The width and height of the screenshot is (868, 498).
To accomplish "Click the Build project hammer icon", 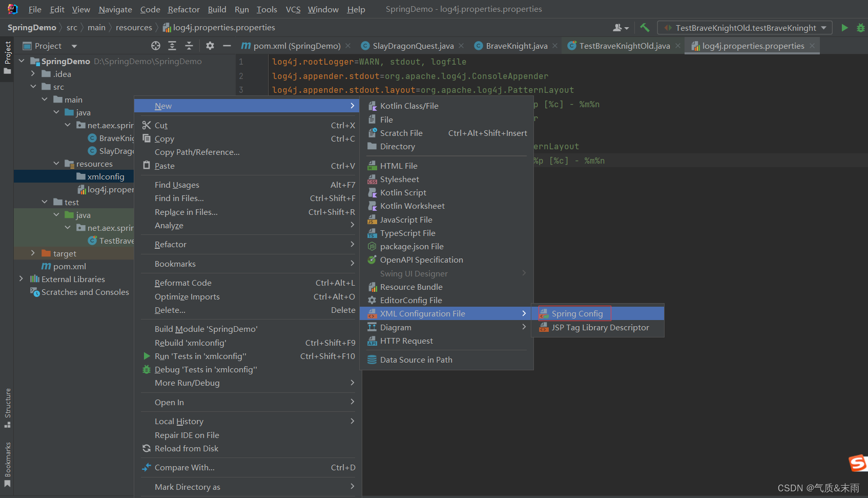I will click(x=645, y=28).
